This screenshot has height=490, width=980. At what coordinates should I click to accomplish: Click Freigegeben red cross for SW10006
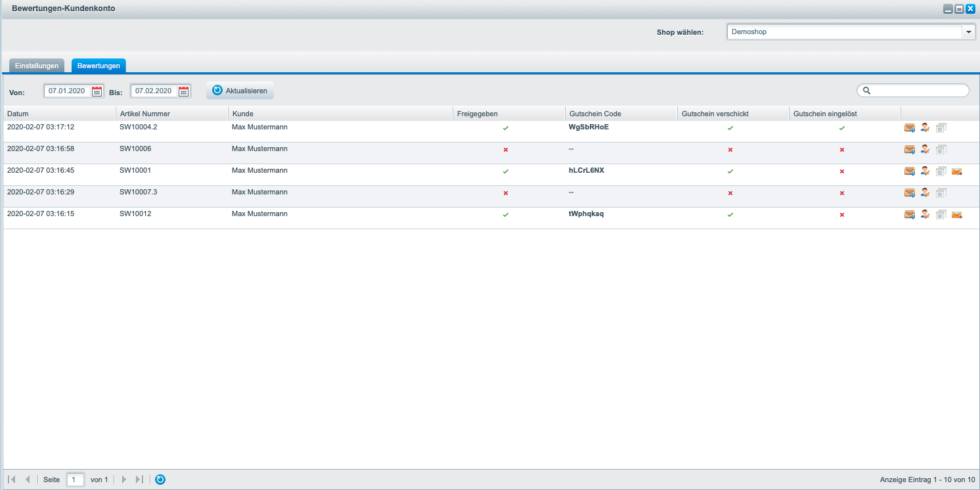click(506, 150)
